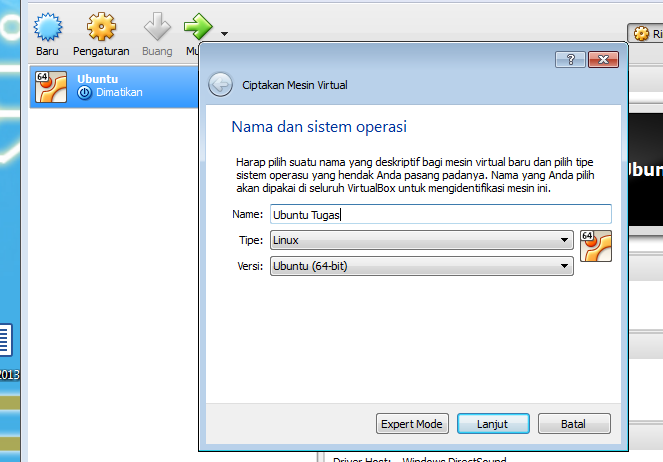The image size is (663, 462).
Task: Click Batal to cancel the wizard
Action: 574,424
